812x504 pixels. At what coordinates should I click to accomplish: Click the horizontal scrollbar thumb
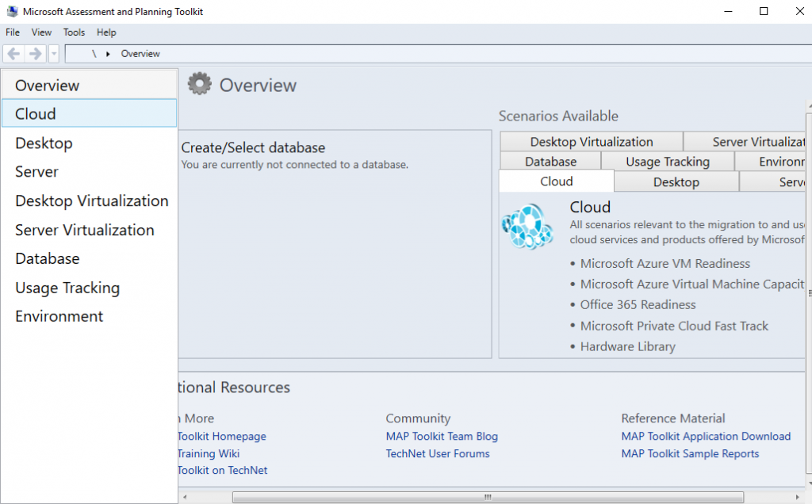click(488, 498)
